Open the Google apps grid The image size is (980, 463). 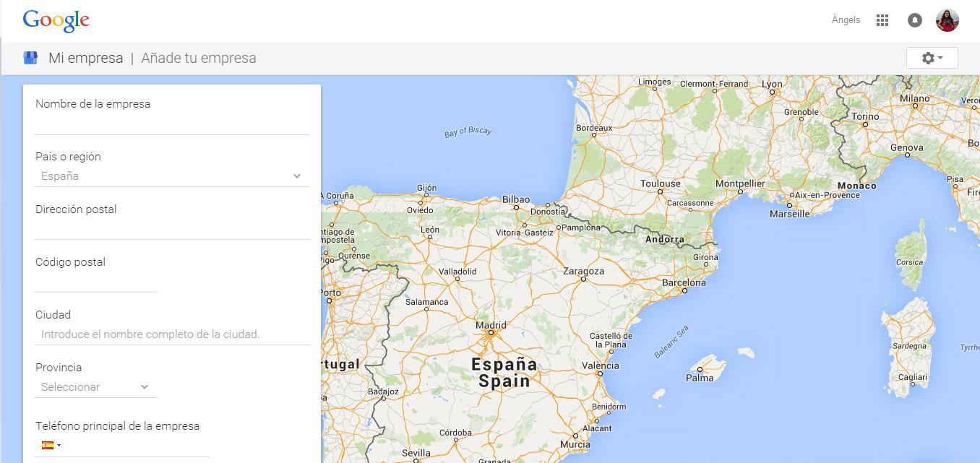882,20
